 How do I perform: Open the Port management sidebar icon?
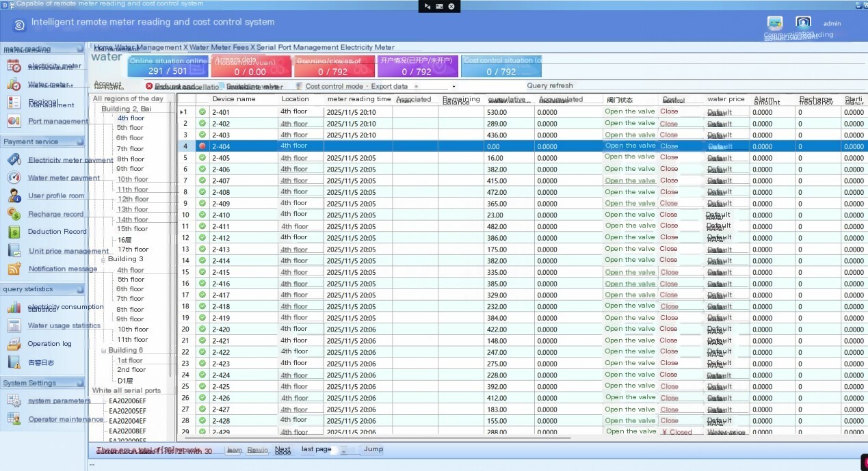click(14, 121)
